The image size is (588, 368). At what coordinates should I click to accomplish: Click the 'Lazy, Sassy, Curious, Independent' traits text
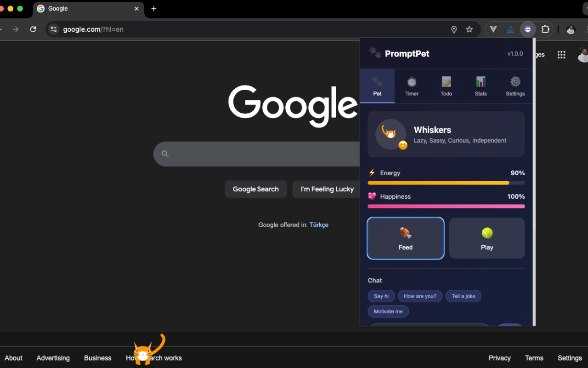pos(460,141)
